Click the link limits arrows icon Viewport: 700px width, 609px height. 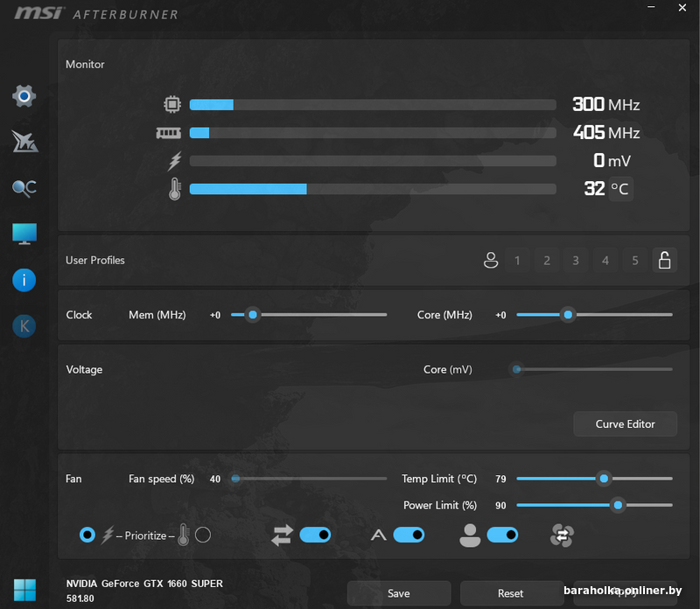coord(282,535)
